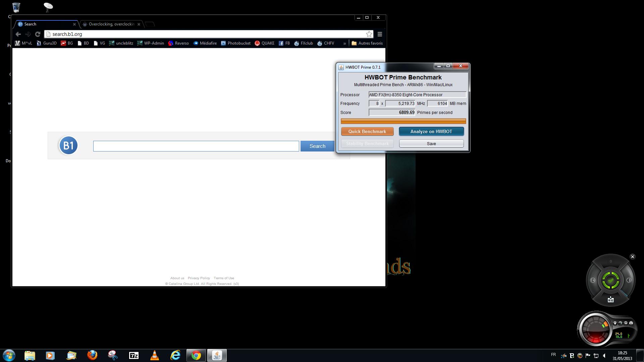Switch to the Java HWBOT taskbar item
Screen dimensions: 644x362
(x=217, y=355)
